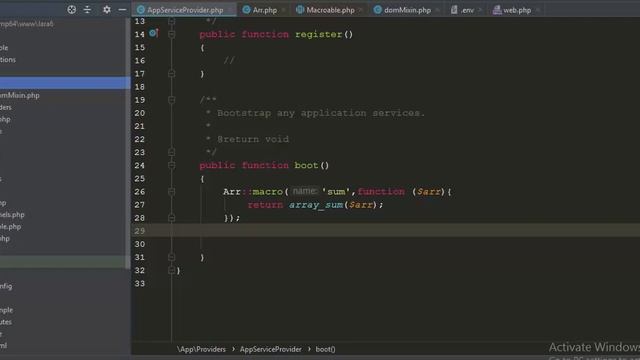Open the web.php tab

tap(517, 10)
